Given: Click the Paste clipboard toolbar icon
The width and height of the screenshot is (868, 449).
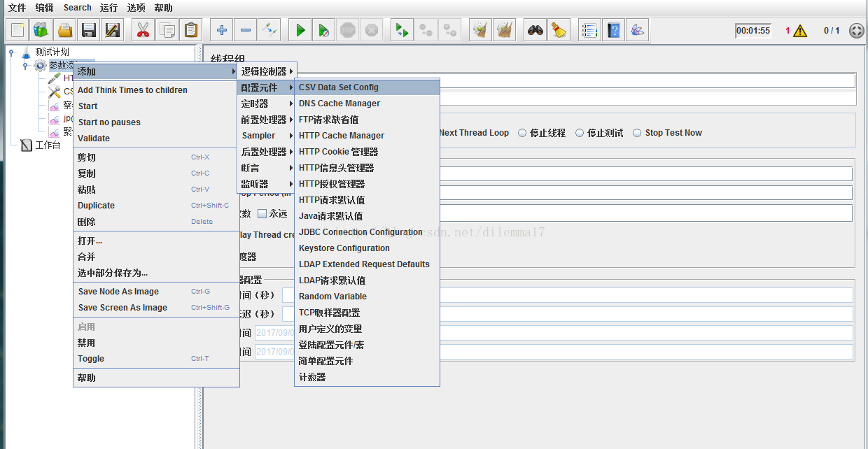Looking at the screenshot, I should (x=191, y=30).
